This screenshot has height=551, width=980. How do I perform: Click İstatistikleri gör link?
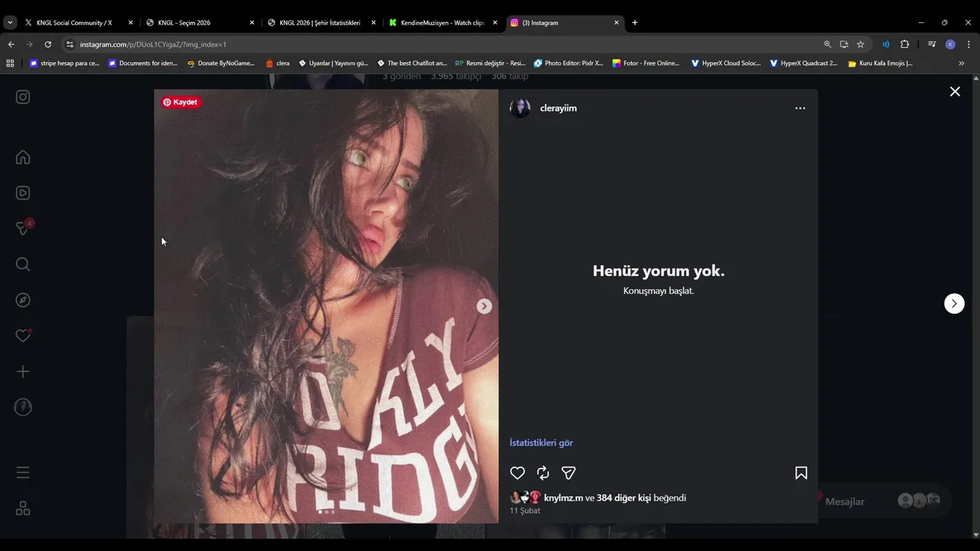[541, 442]
